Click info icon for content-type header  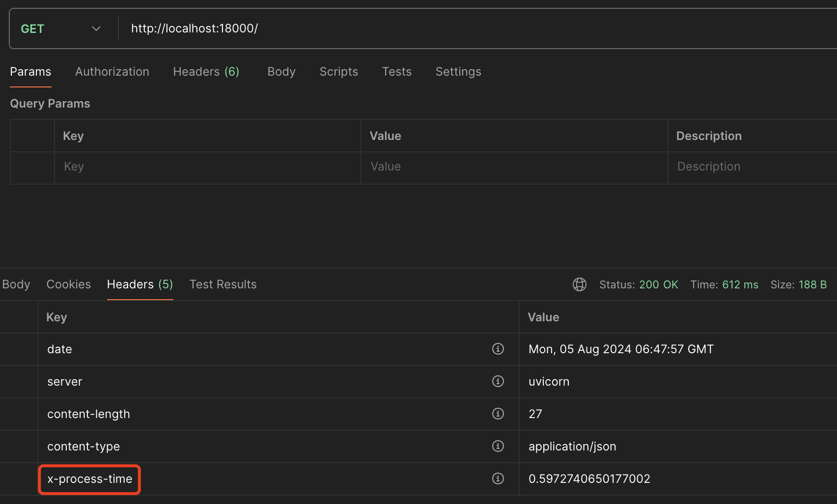(498, 446)
